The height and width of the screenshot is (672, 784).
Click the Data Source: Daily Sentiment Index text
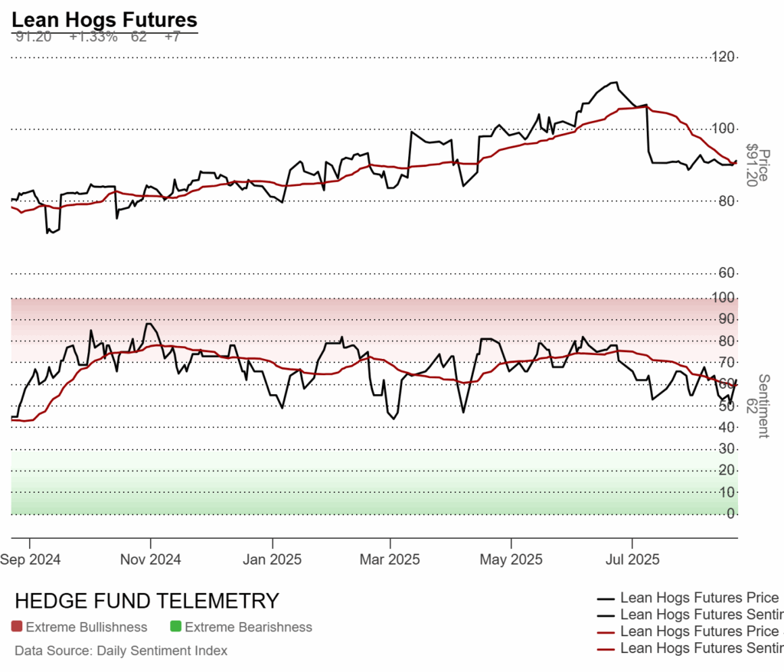(x=121, y=651)
